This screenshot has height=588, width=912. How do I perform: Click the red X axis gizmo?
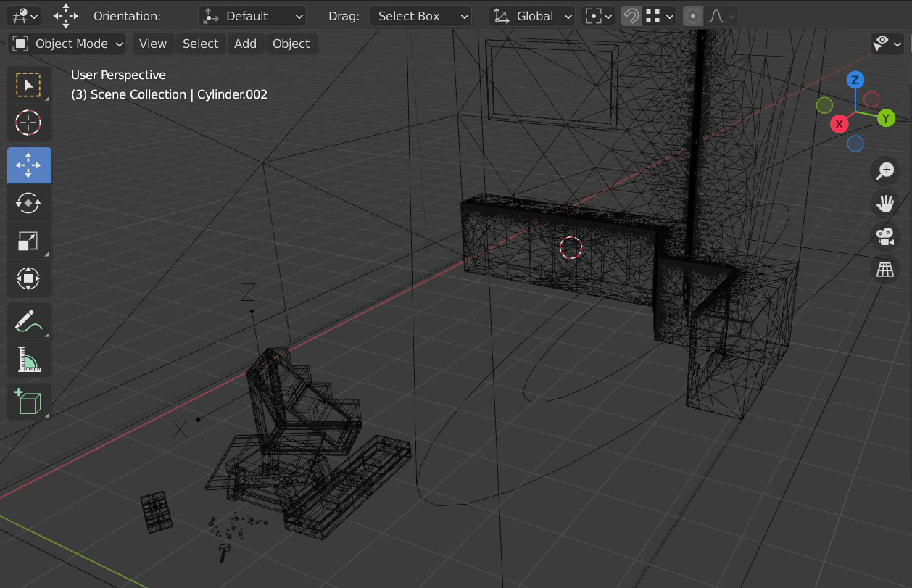pyautogui.click(x=839, y=124)
